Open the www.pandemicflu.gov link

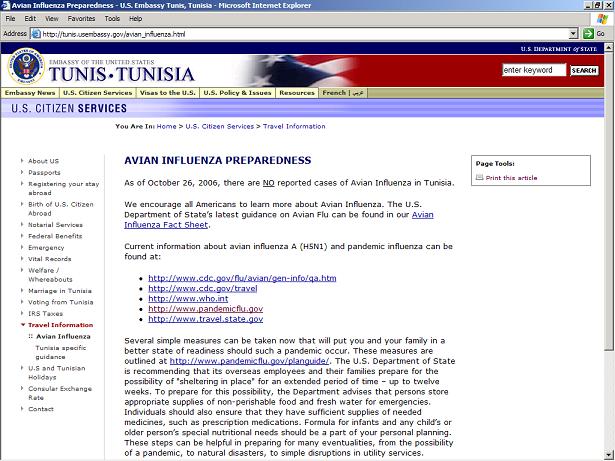[206, 309]
